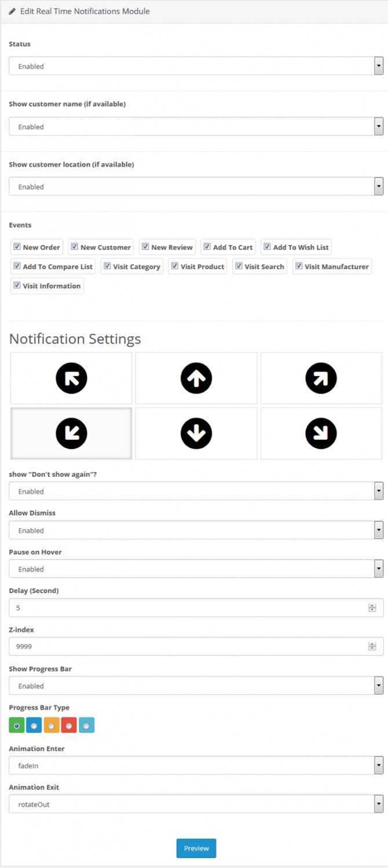Toggle the Add To Cart checkbox
Image resolution: width=388 pixels, height=868 pixels.
tap(207, 247)
